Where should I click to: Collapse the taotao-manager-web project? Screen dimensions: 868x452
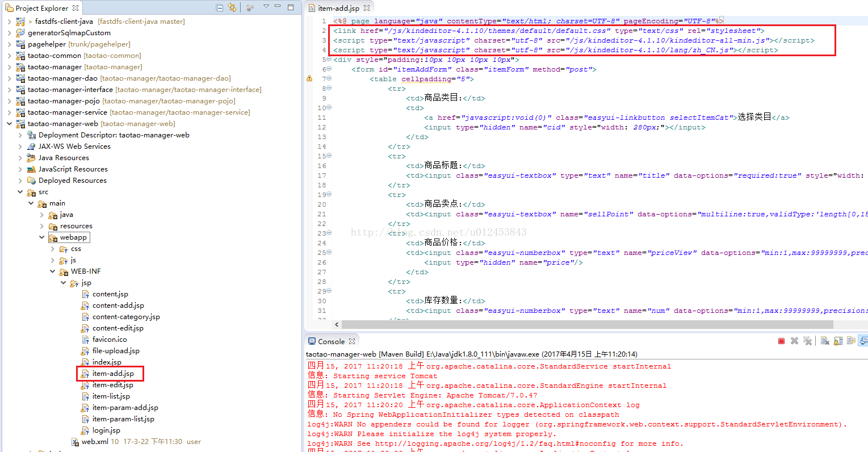[9, 124]
